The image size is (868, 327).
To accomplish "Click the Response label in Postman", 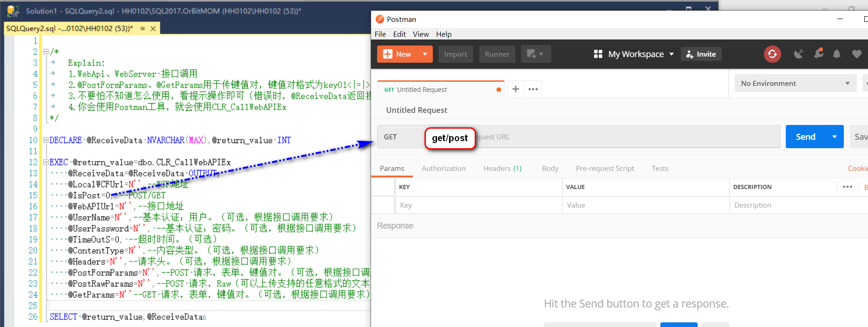I will [x=395, y=226].
